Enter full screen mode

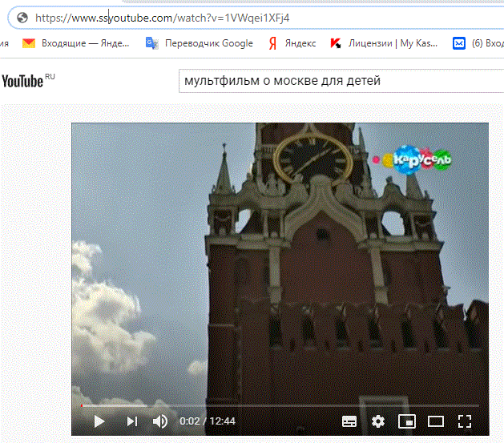(x=465, y=421)
